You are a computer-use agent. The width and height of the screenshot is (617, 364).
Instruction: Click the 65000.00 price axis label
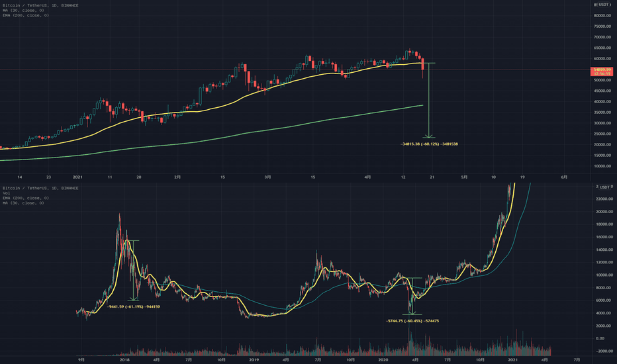(x=602, y=48)
